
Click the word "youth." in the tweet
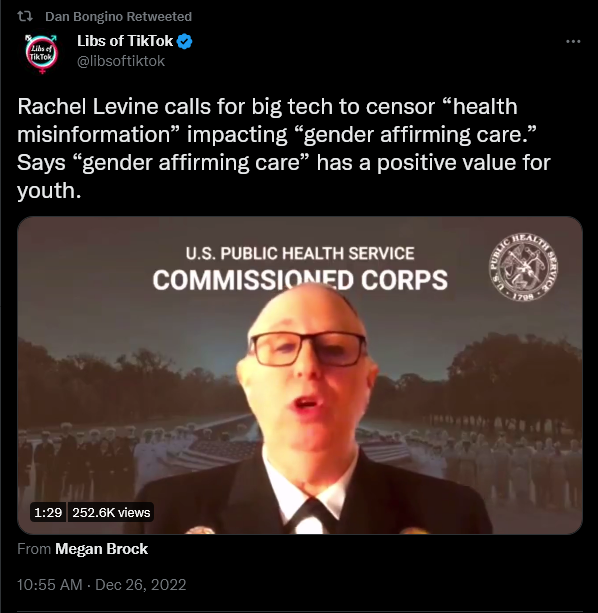tap(49, 191)
